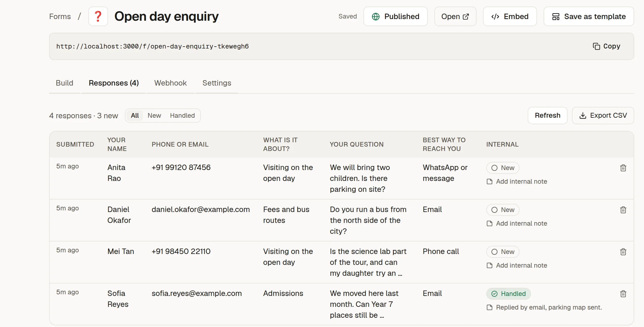Click 'Is the science lab part' question

point(368,262)
